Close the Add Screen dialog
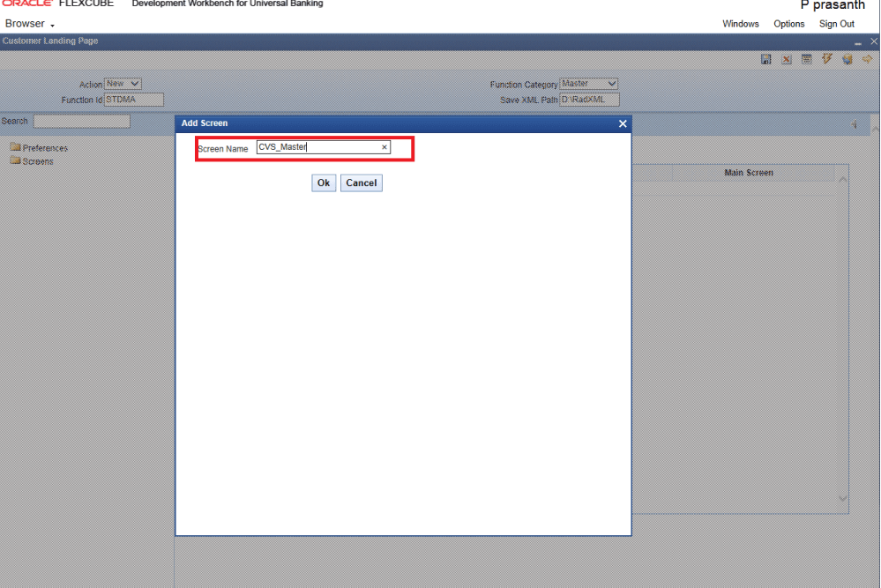The width and height of the screenshot is (881, 588). pyautogui.click(x=623, y=123)
